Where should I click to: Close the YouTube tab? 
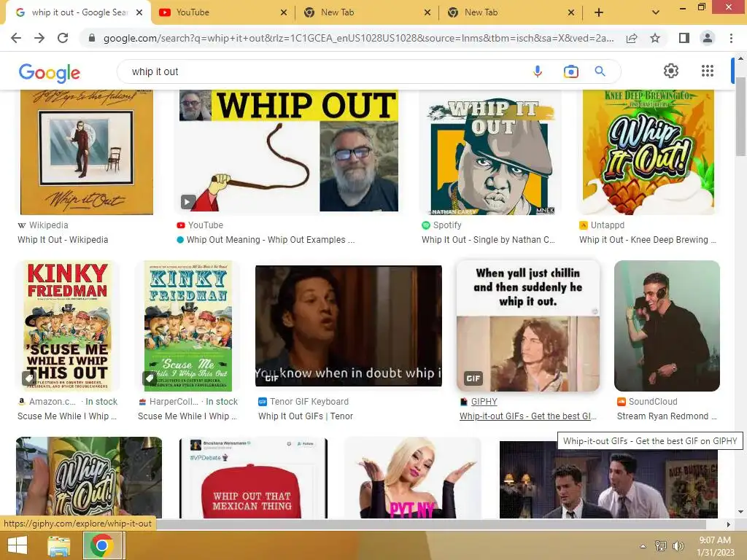point(284,13)
